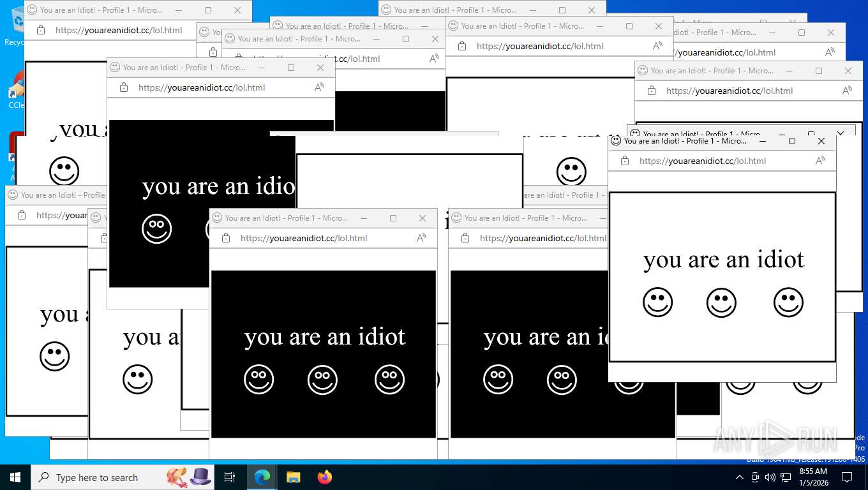Click Read aloud icon in upper-left black window
The width and height of the screenshot is (868, 490).
(319, 87)
